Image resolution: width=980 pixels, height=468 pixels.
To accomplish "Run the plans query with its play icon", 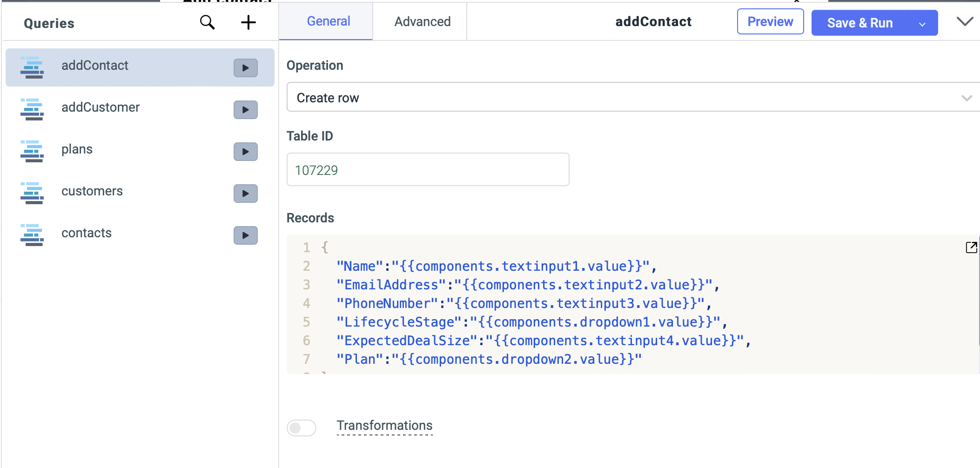I will [245, 152].
